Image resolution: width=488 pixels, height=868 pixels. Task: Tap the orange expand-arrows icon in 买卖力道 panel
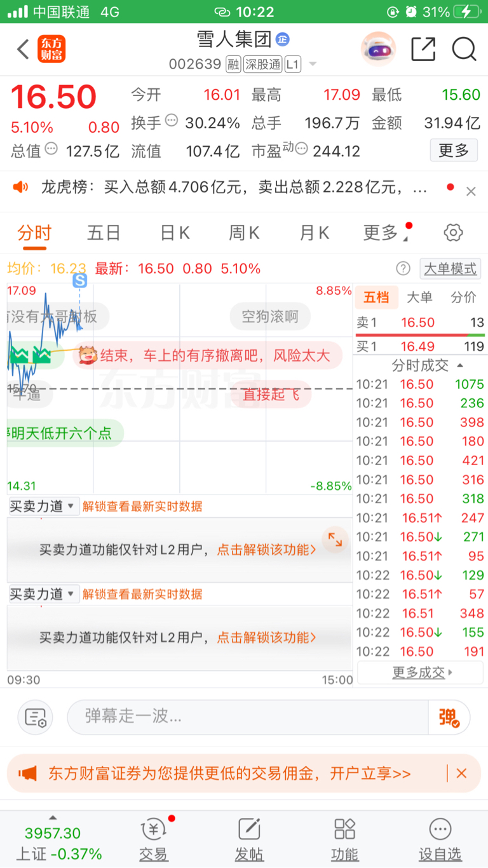335,540
